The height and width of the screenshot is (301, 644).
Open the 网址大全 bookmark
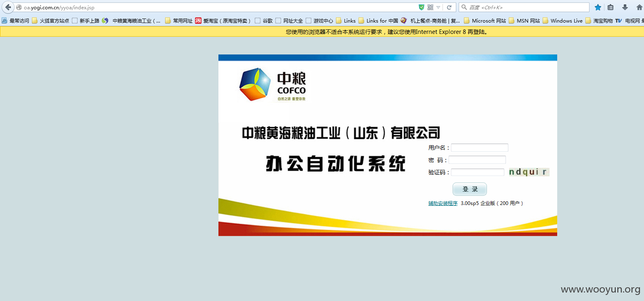click(289, 21)
